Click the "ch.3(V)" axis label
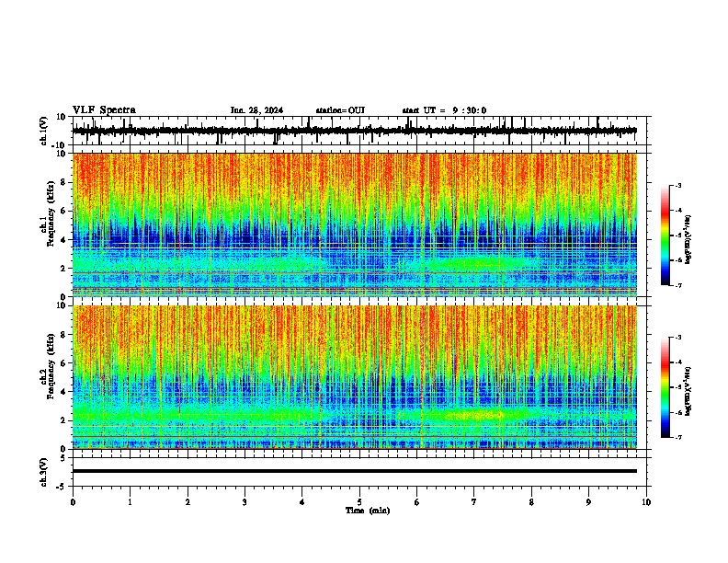Screen dimensions: 728x563 click(44, 472)
